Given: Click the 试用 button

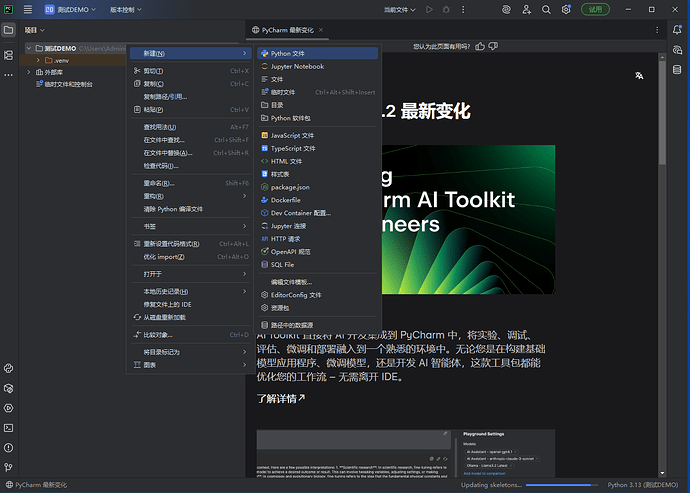Looking at the screenshot, I should [x=596, y=9].
